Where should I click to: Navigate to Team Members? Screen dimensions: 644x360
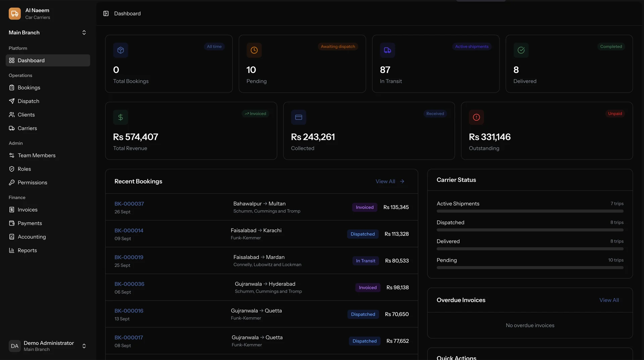point(48,155)
